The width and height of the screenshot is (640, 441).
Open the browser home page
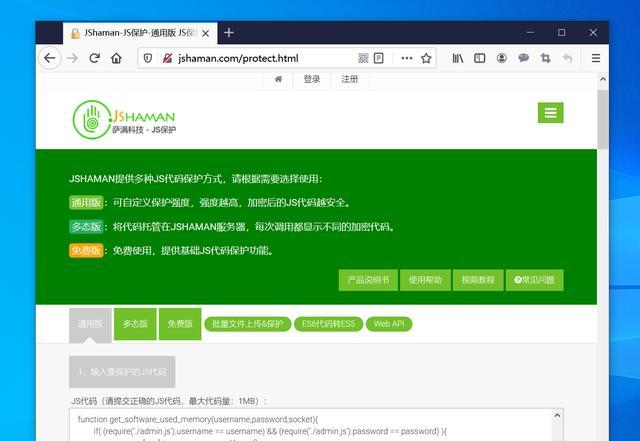click(116, 58)
